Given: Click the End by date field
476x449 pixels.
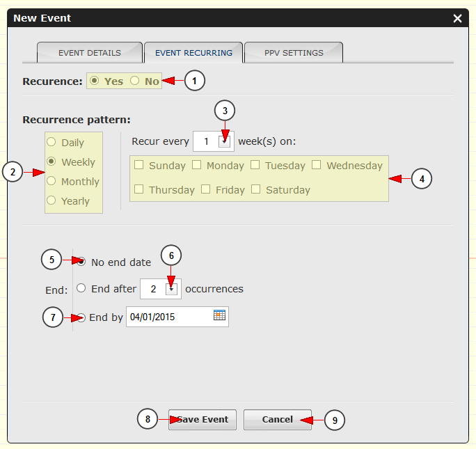Looking at the screenshot, I should point(177,317).
